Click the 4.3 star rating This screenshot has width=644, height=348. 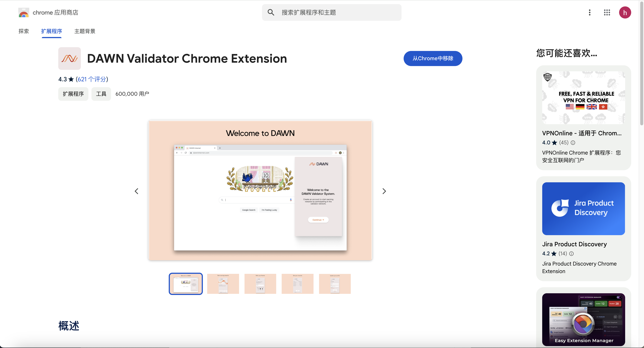tap(66, 79)
